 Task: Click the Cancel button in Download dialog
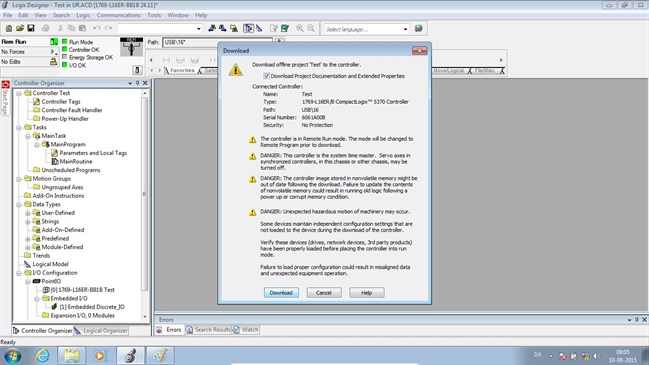click(x=324, y=293)
